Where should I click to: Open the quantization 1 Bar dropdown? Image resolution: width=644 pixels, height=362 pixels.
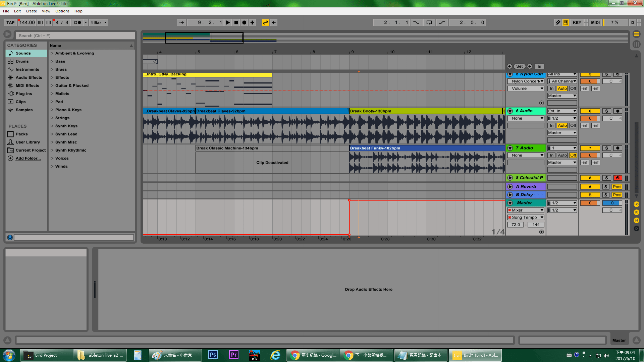(99, 22)
